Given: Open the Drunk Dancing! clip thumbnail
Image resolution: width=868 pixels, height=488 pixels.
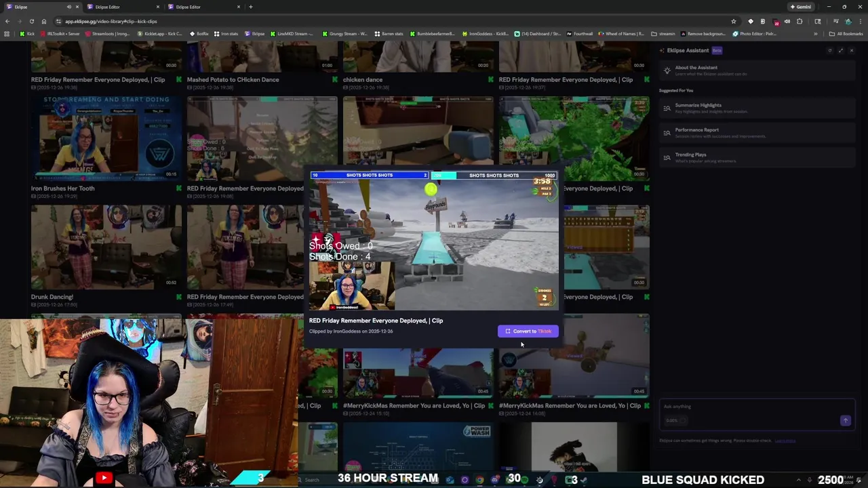Looking at the screenshot, I should point(106,247).
